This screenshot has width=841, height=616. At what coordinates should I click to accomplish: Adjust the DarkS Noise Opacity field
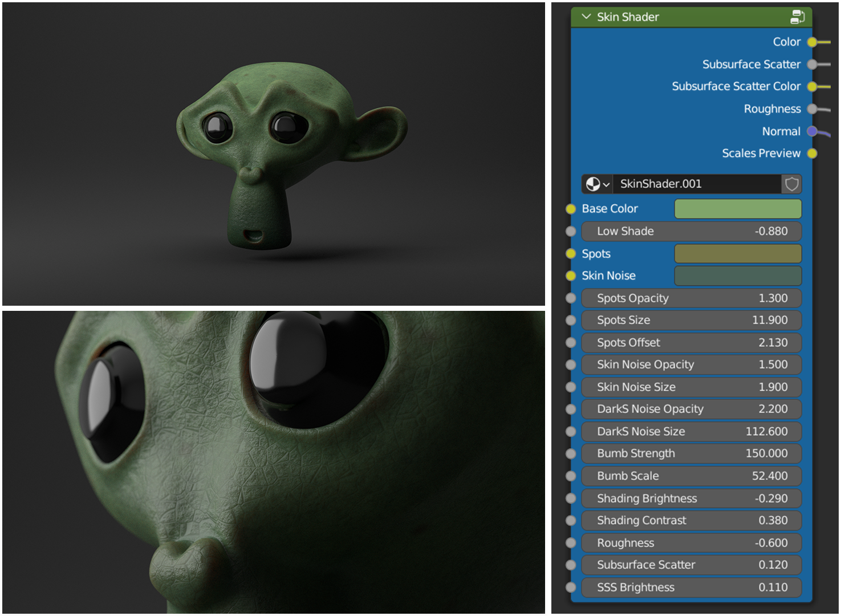click(x=692, y=410)
